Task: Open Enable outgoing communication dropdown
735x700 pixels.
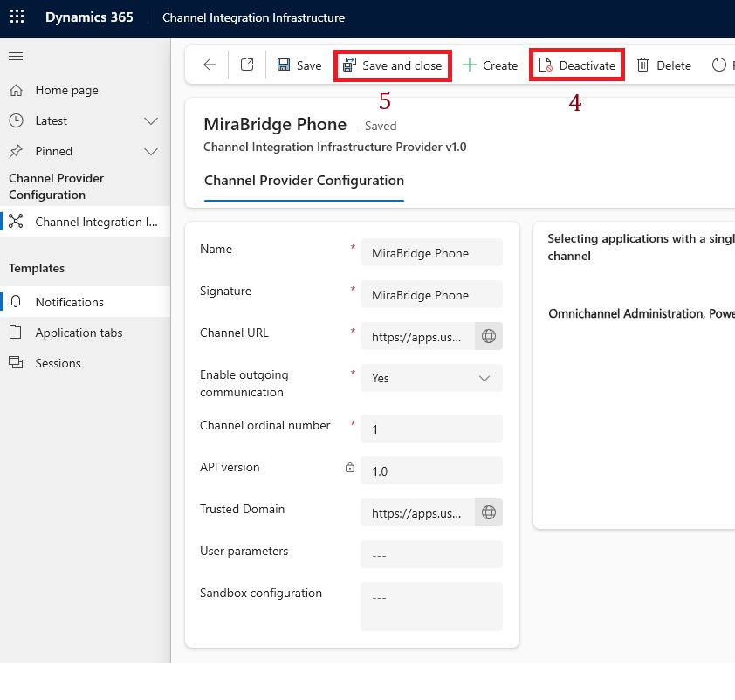Action: (431, 378)
